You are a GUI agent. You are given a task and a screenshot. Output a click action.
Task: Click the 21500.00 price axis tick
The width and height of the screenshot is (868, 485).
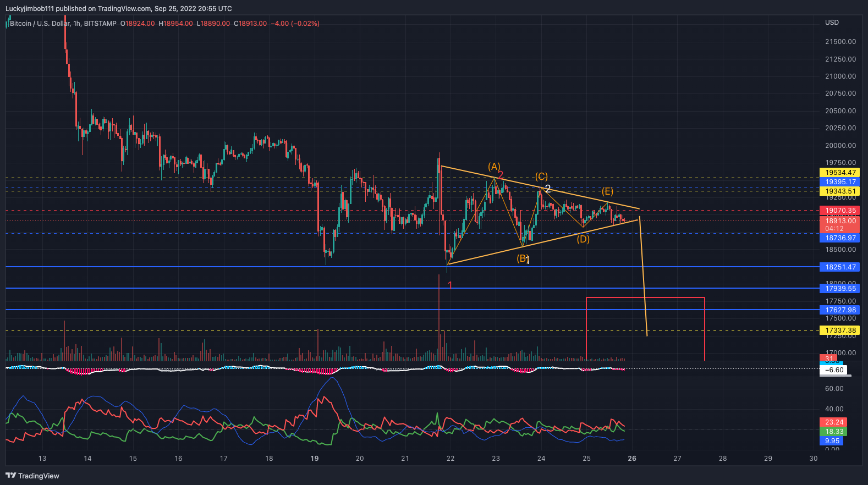[840, 42]
